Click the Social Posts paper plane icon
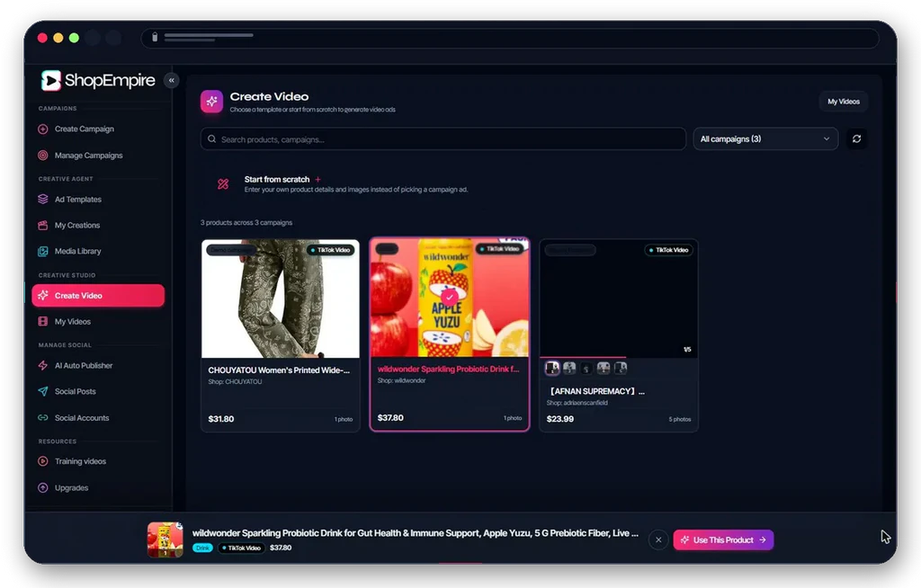Screen dimensions: 921x588 [x=43, y=392]
